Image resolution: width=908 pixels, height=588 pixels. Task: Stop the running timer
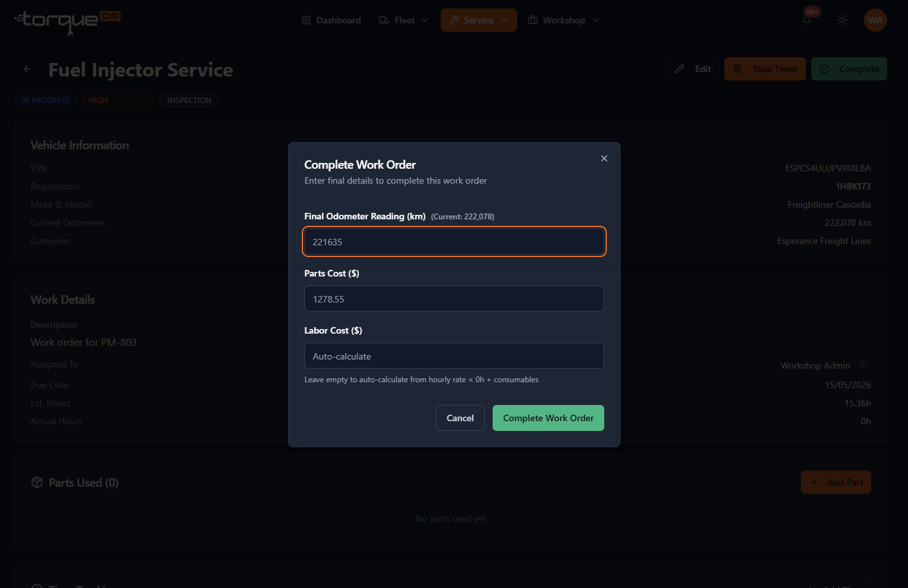[765, 69]
